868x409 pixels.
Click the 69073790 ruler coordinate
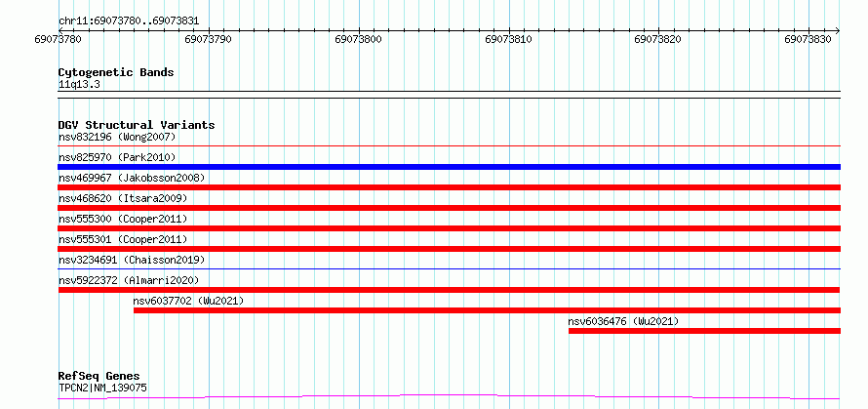click(x=208, y=39)
